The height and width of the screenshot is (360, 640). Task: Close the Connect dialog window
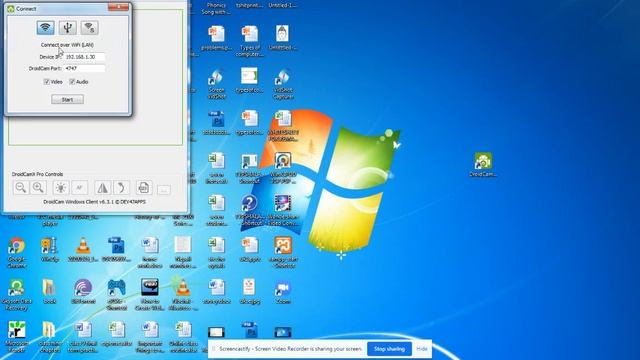click(x=118, y=7)
